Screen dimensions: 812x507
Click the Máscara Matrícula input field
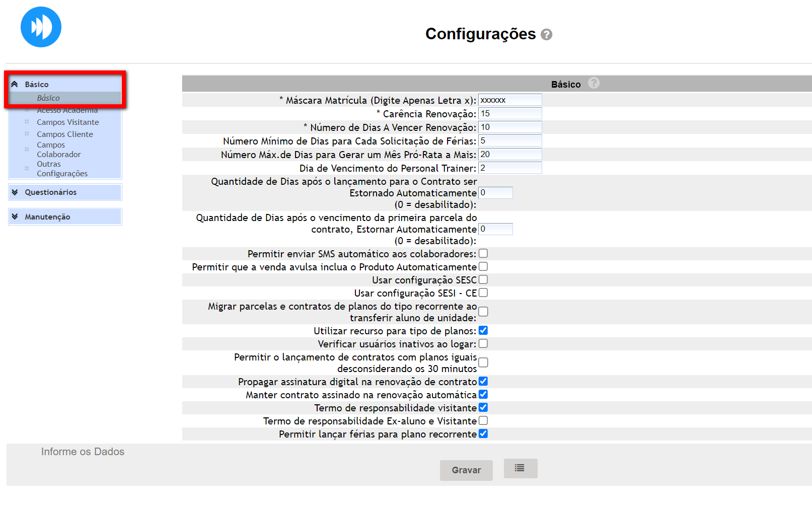point(509,100)
